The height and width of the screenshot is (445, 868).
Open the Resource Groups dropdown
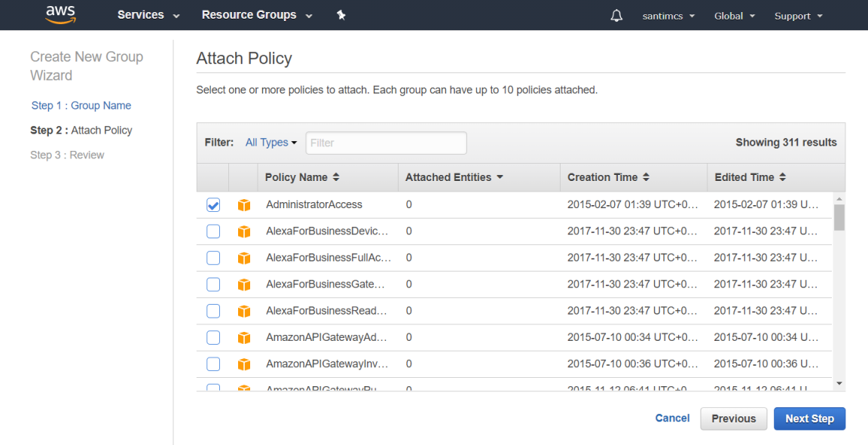257,15
